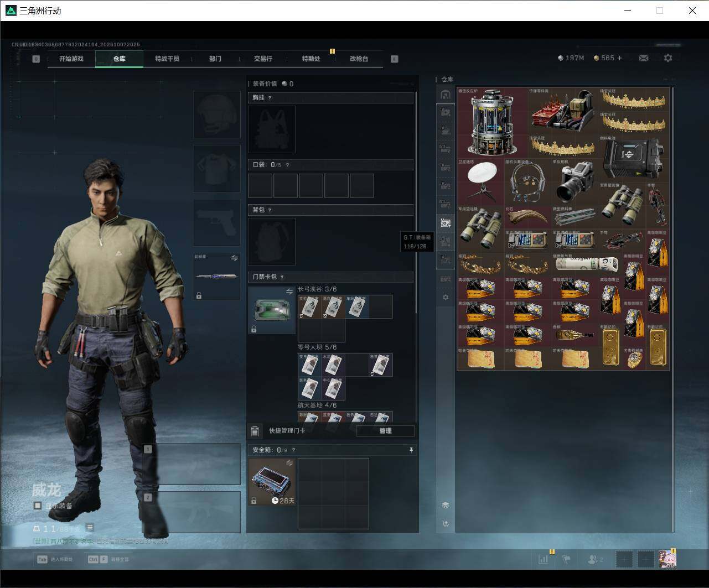
Task: Pin the 安全箱 section
Action: [411, 450]
